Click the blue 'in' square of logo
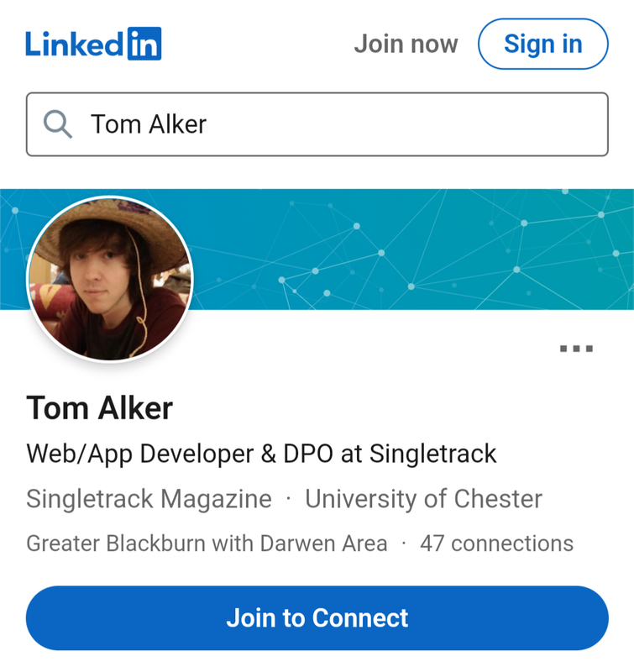The height and width of the screenshot is (672, 634). [x=144, y=44]
